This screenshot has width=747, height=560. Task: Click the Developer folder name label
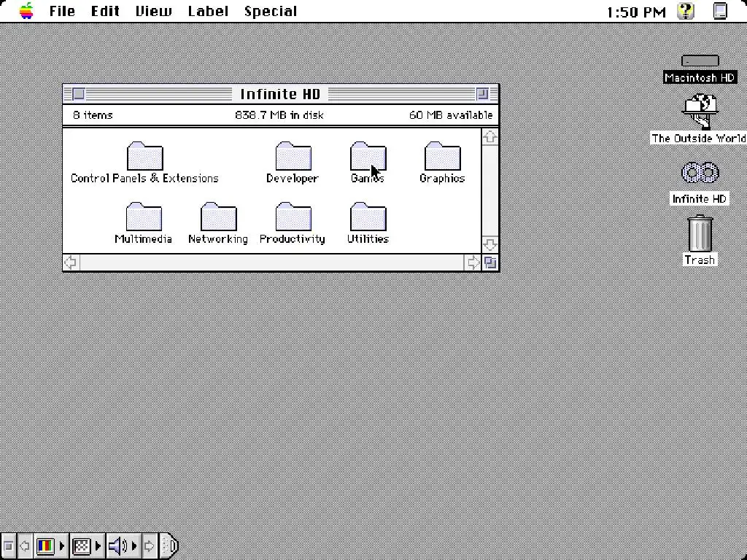[293, 178]
